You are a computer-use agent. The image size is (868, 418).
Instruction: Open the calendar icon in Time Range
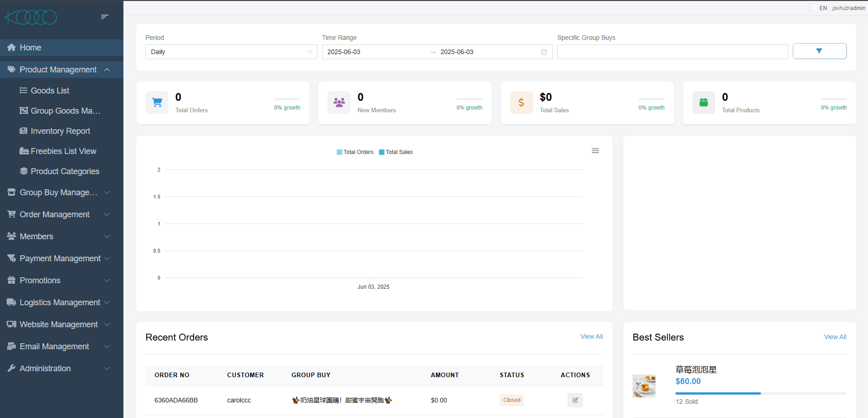[x=544, y=52]
